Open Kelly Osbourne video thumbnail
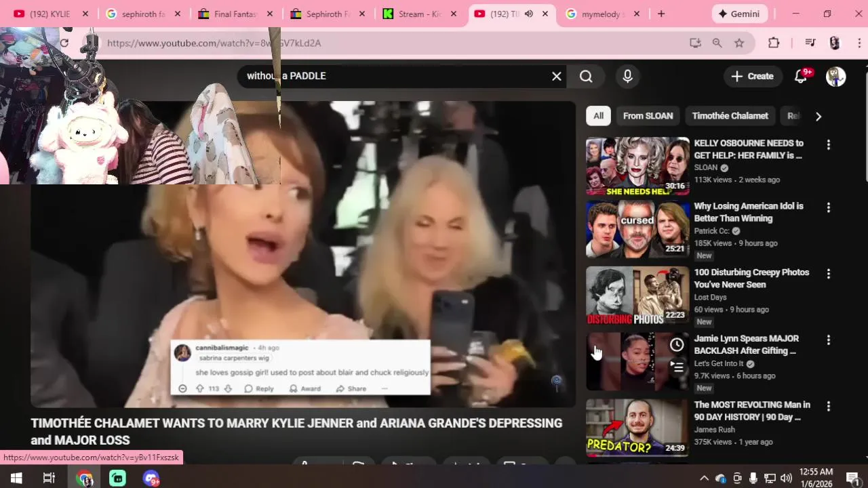Screen dimensions: 868x488 pyautogui.click(x=637, y=167)
